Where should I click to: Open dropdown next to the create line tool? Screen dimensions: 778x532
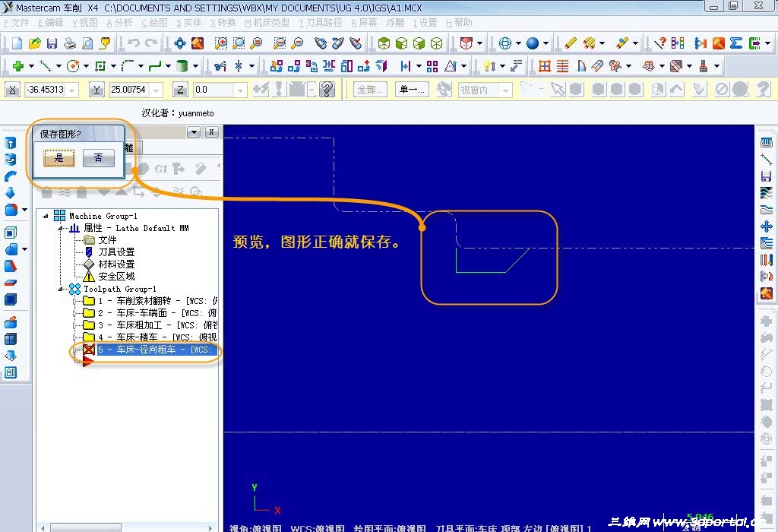pyautogui.click(x=59, y=65)
